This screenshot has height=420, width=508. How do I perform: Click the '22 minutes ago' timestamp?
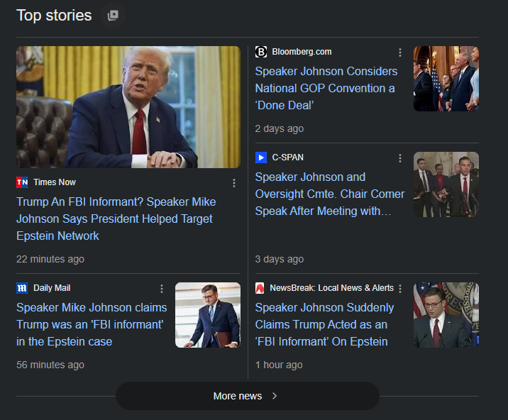pos(50,259)
